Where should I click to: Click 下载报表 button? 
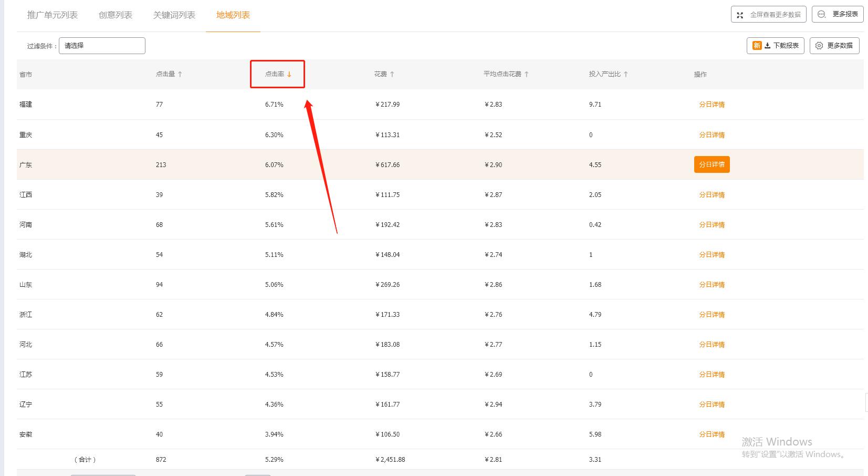tap(776, 46)
